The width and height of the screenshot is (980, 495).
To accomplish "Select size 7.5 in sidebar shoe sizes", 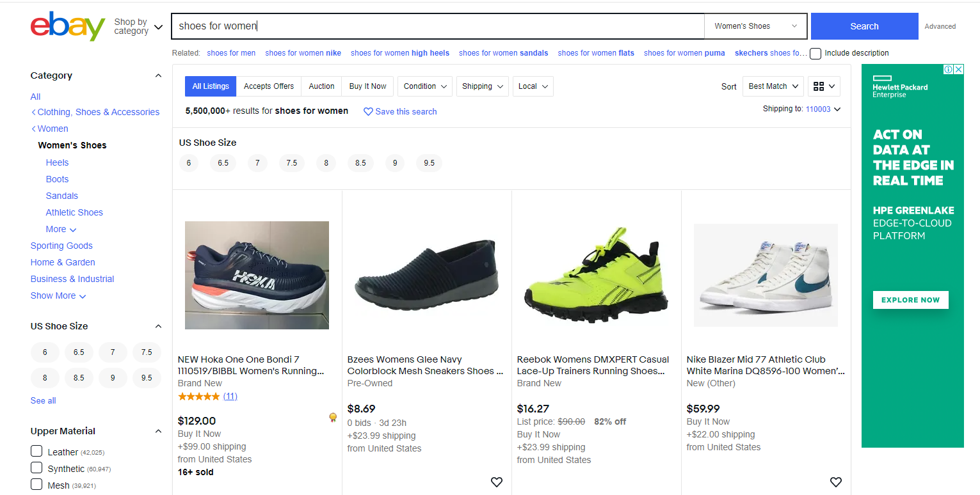I will coord(147,352).
